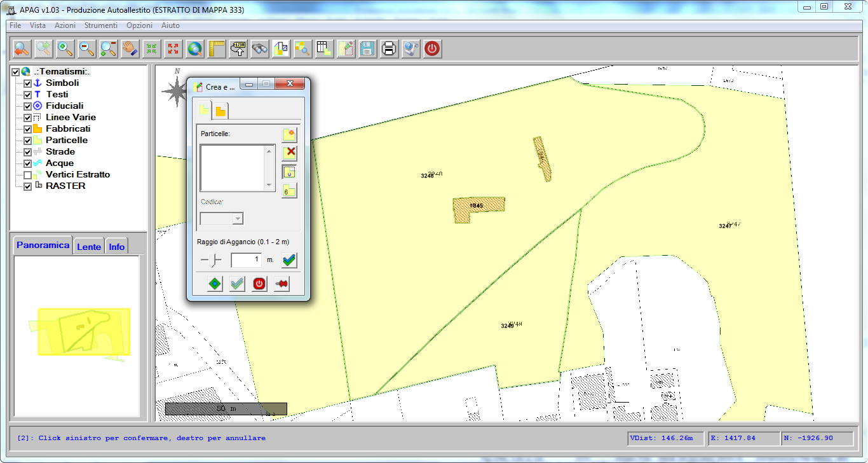Switch to the Panoramica tab
Image resolution: width=868 pixels, height=463 pixels.
point(43,245)
